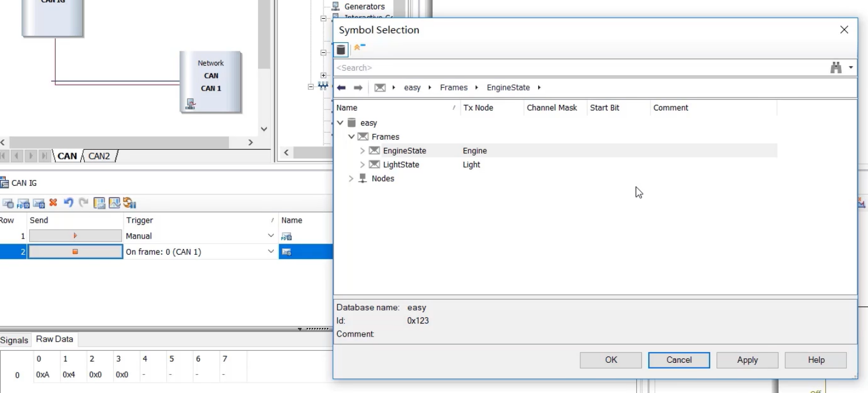Click 'EngineState' in the breadcrumb path

(508, 88)
